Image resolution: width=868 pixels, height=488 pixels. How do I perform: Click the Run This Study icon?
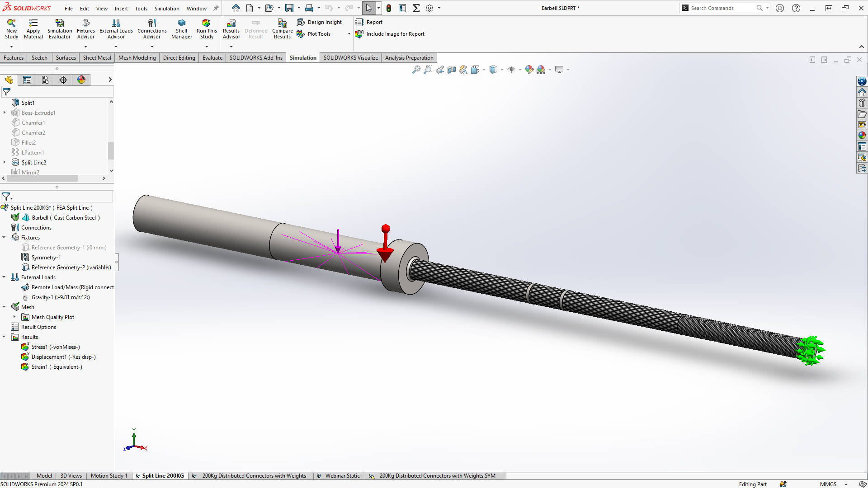click(206, 23)
